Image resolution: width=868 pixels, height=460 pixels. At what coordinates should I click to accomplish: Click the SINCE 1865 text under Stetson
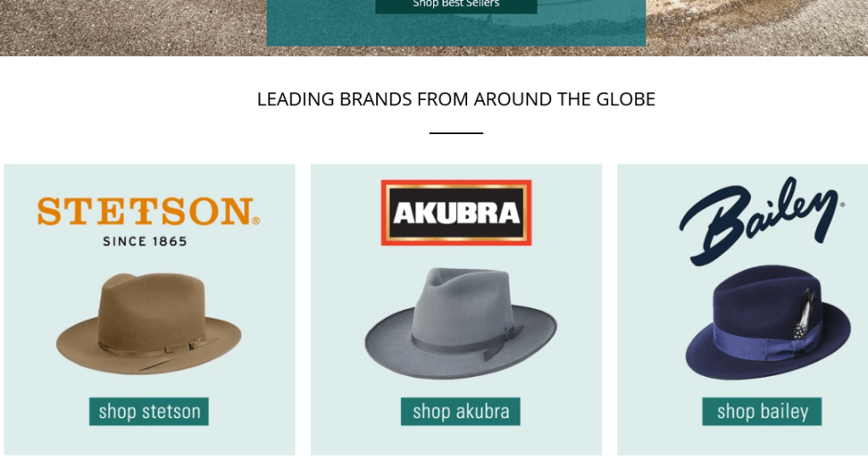145,242
